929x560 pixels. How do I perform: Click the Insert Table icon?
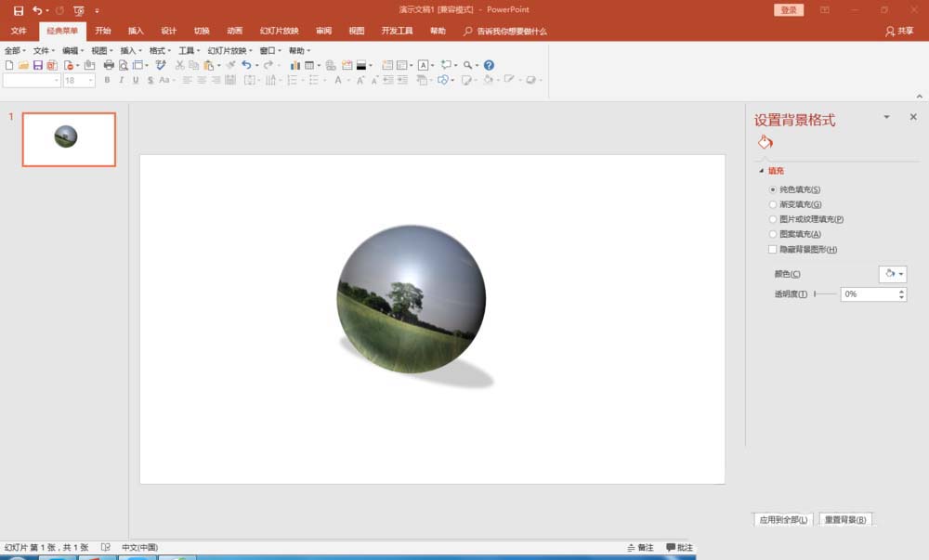[309, 65]
